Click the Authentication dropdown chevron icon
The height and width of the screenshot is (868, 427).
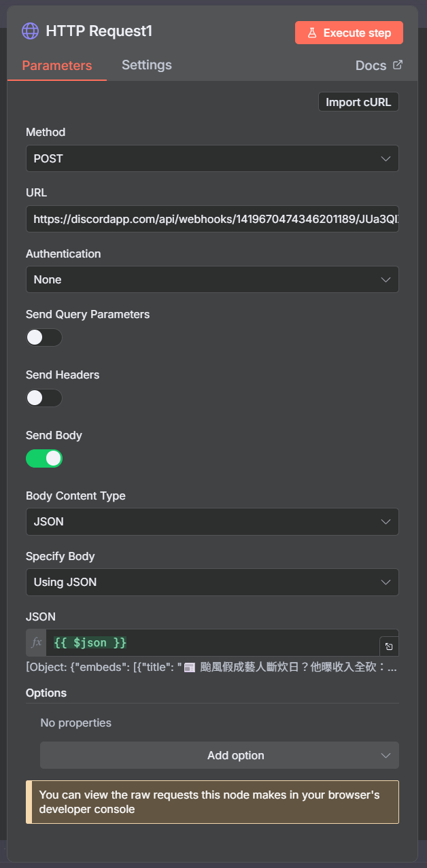(x=386, y=279)
